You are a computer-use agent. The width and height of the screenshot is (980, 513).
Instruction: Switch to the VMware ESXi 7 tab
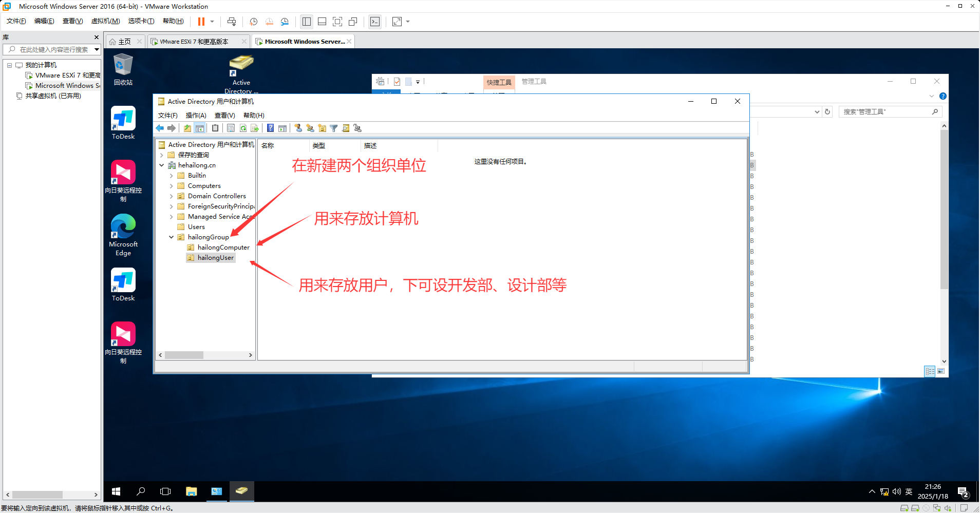pyautogui.click(x=194, y=42)
